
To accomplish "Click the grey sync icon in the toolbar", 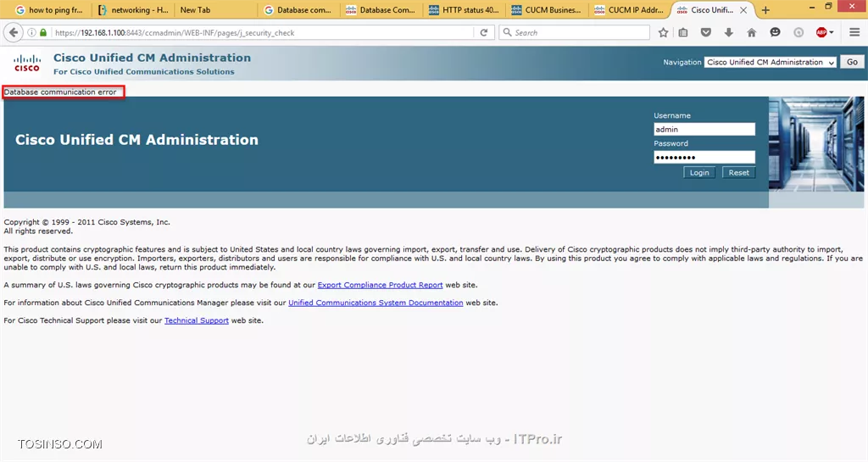I will [798, 33].
